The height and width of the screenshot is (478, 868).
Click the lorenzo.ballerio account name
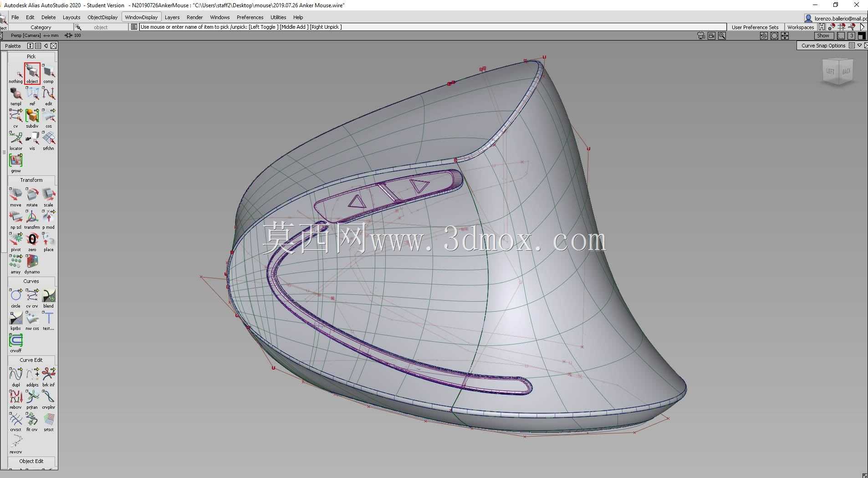[841, 19]
